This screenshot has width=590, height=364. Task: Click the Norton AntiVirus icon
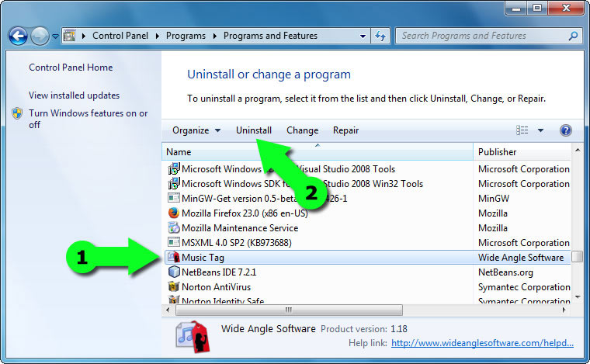pyautogui.click(x=173, y=286)
